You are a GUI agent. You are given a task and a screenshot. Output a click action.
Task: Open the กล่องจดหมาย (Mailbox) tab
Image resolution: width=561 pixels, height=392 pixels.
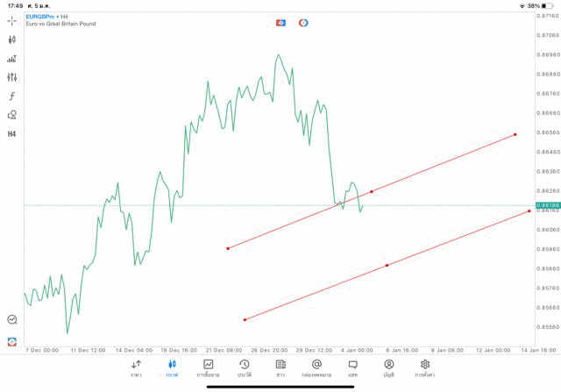[x=316, y=368]
